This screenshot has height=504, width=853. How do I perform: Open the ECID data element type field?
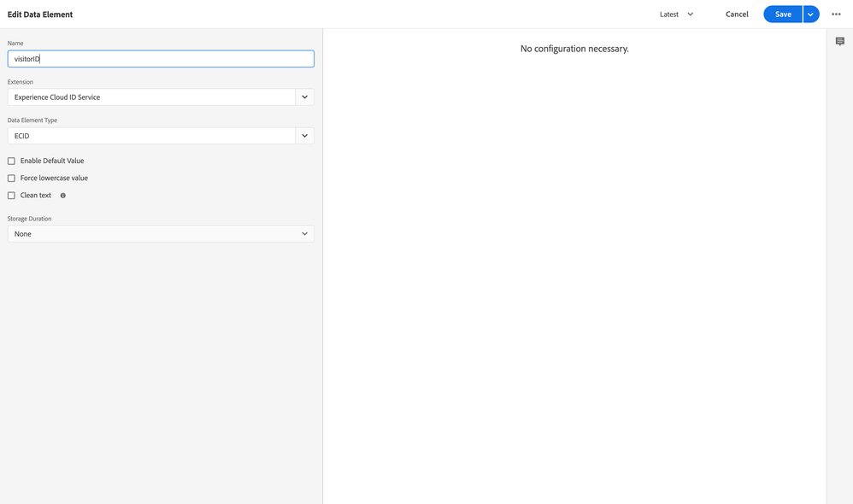pos(151,136)
